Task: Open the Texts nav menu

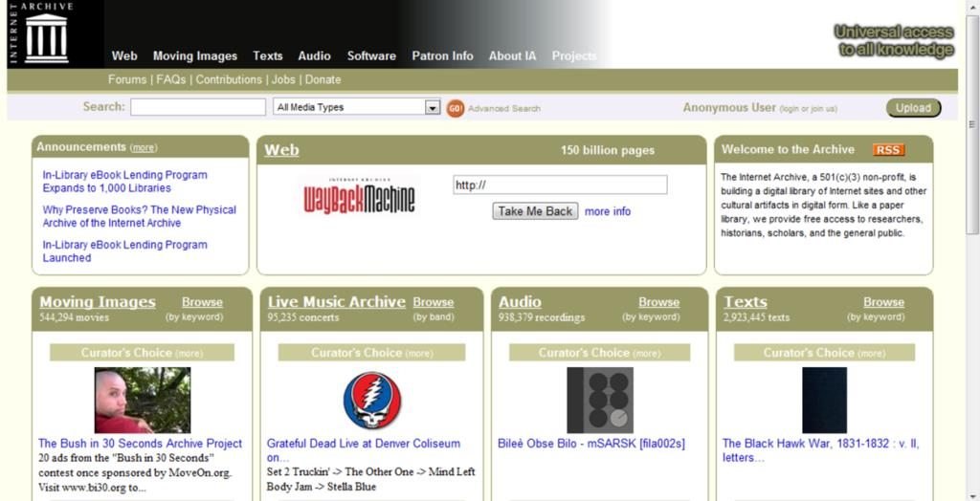Action: pyautogui.click(x=268, y=56)
